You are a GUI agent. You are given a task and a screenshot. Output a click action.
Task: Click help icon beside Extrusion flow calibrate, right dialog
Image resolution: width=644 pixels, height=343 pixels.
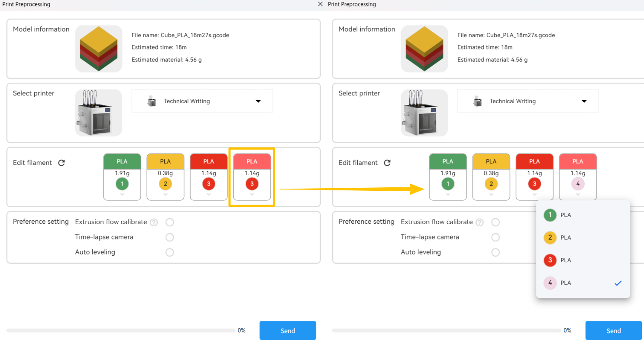tap(479, 222)
